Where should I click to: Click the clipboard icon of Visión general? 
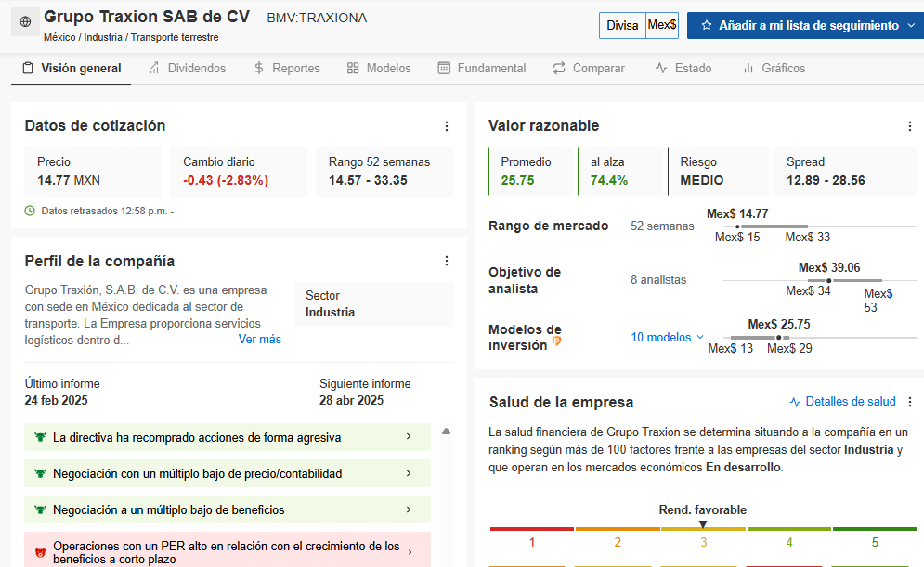pos(28,69)
